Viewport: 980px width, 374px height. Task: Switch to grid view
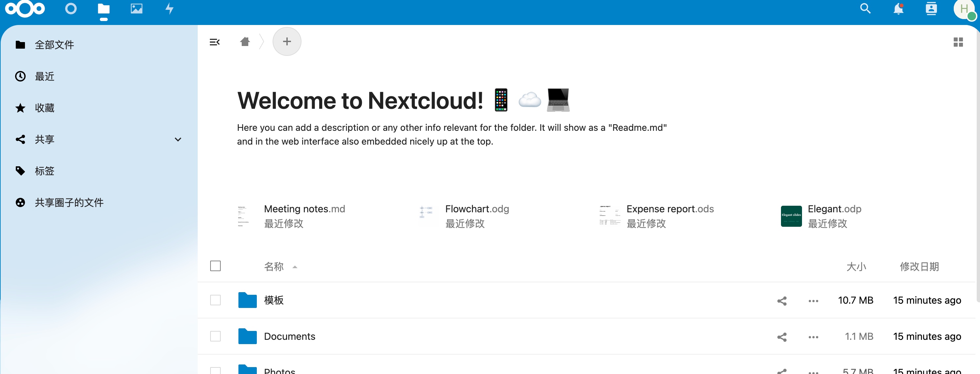coord(958,42)
